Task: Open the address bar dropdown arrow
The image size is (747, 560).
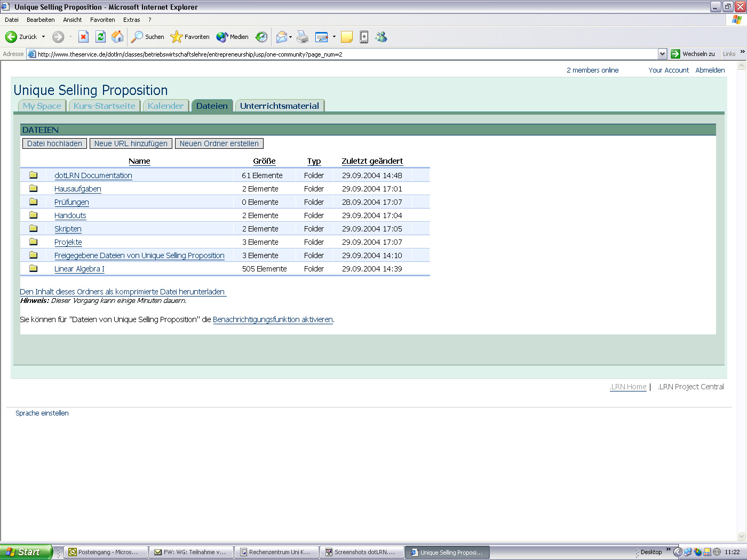Action: [662, 54]
